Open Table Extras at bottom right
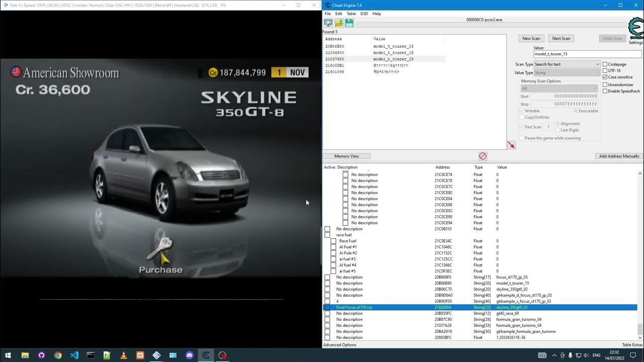Viewport: 644px width, 362px height. 632,345
